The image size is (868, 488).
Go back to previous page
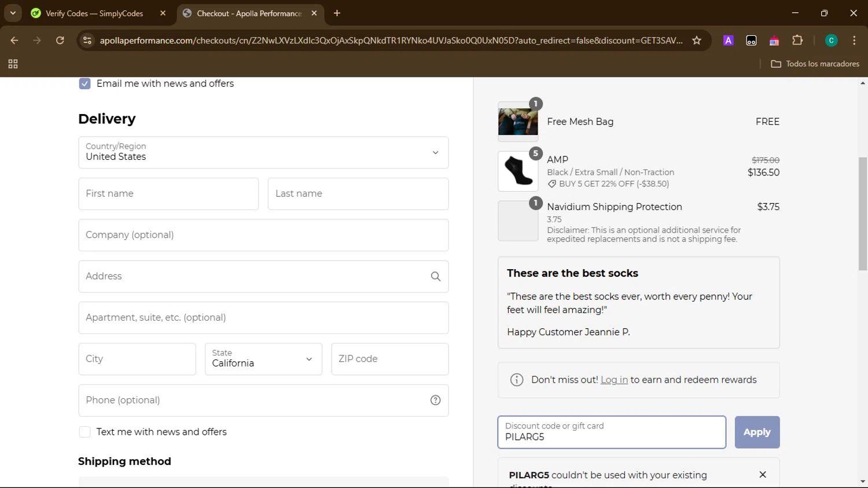pyautogui.click(x=14, y=41)
